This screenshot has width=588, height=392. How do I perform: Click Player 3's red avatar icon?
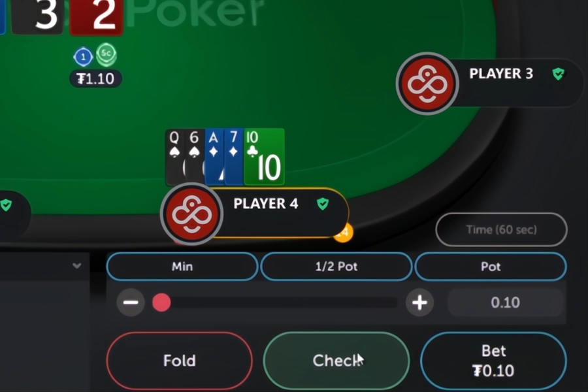tap(427, 83)
